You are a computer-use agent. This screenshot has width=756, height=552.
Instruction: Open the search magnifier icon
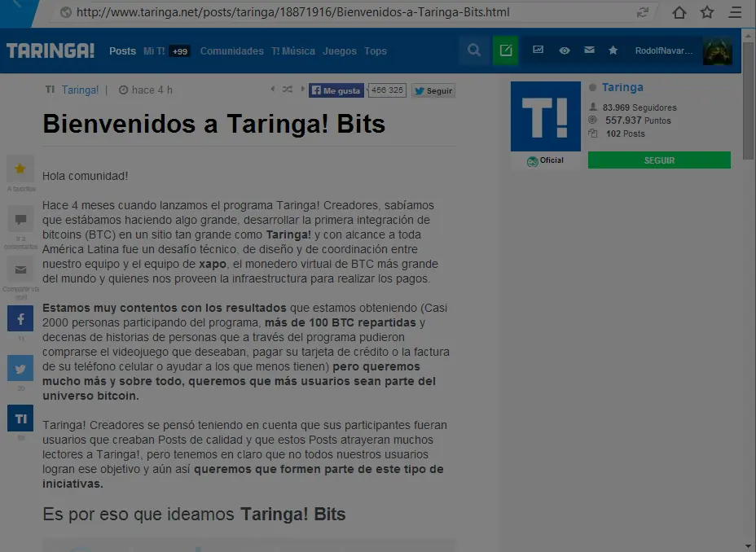[474, 50]
